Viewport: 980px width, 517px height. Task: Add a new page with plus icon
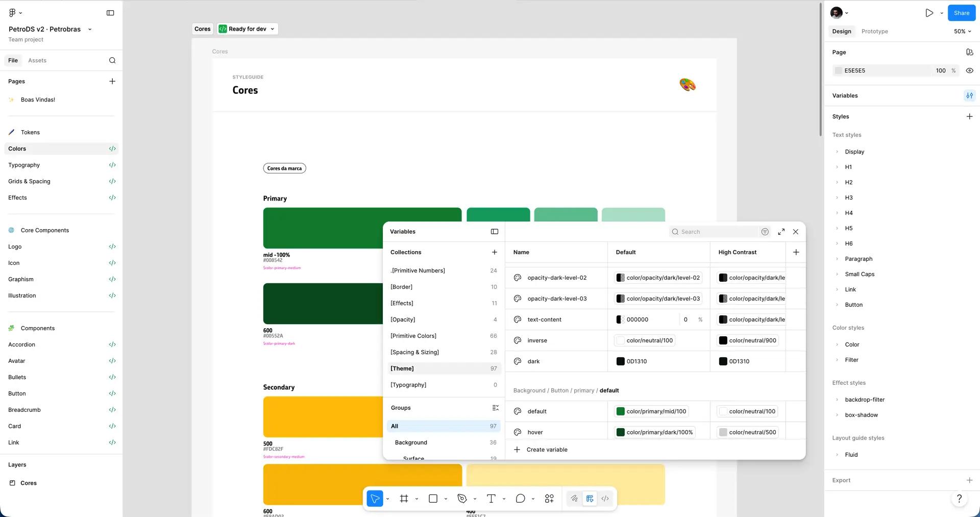coord(112,81)
